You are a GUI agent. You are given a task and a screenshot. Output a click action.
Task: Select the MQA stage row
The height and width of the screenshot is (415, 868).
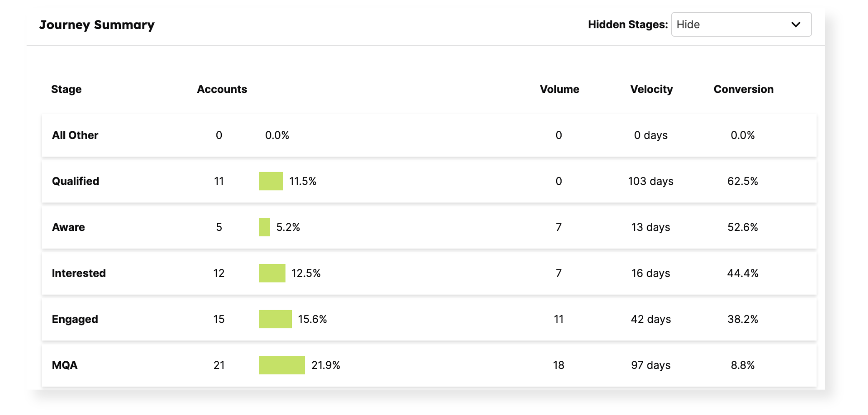(x=65, y=365)
